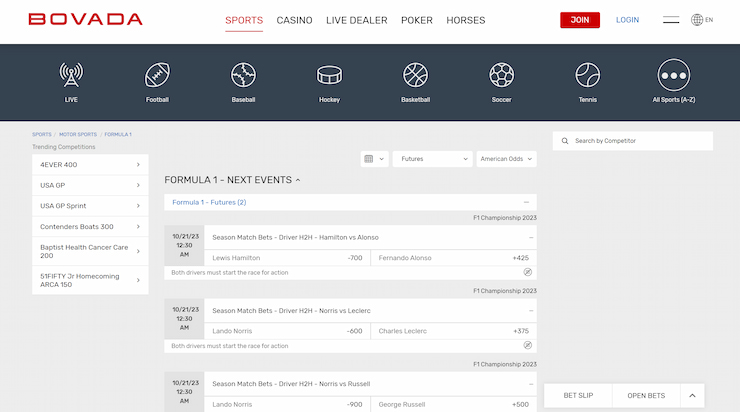Click the search magnifier icon
Image resolution: width=740 pixels, height=412 pixels.
point(565,141)
